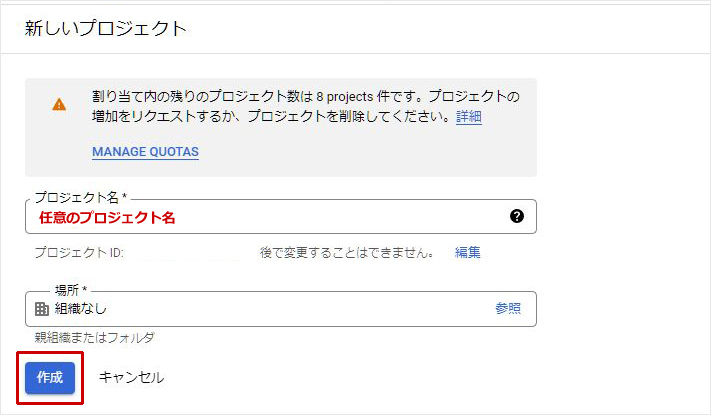Image resolution: width=711 pixels, height=415 pixels.
Task: Click the プロジェクト ID label
Action: [x=78, y=253]
